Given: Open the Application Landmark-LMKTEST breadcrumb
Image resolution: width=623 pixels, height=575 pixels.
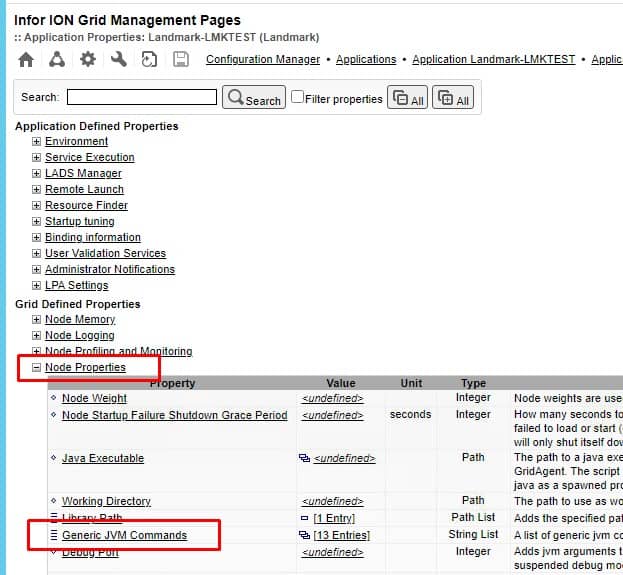Looking at the screenshot, I should (x=493, y=59).
